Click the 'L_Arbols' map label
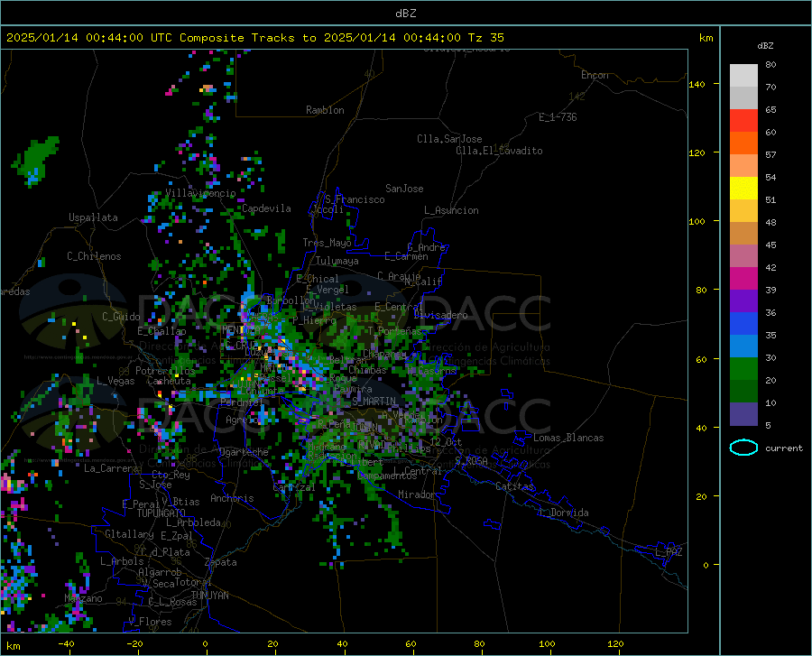Image resolution: width=812 pixels, height=656 pixels. [x=122, y=560]
